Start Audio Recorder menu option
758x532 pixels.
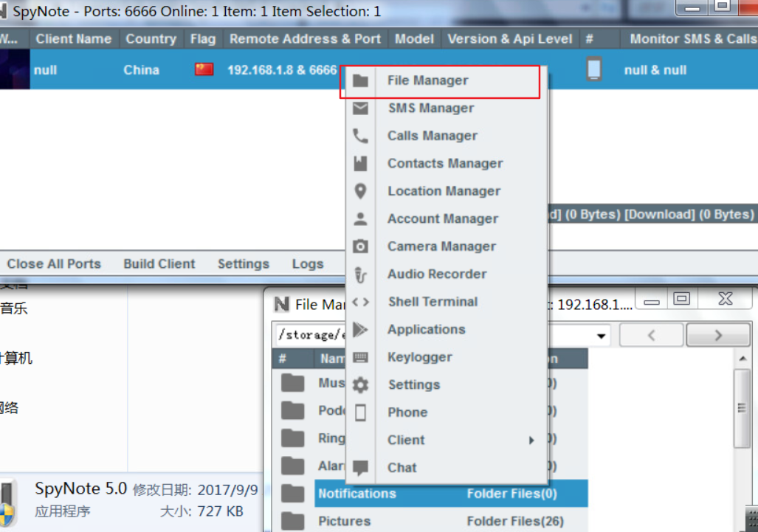pos(447,274)
